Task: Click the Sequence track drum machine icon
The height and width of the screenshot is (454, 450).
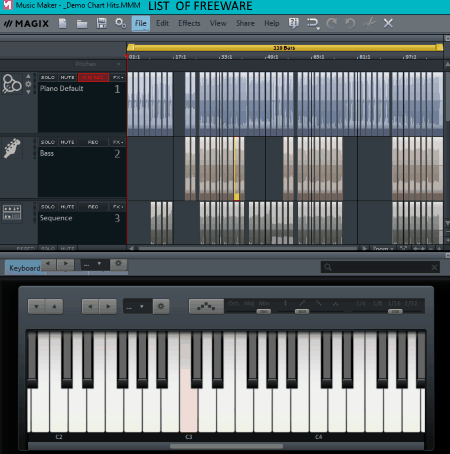Action: 12,213
